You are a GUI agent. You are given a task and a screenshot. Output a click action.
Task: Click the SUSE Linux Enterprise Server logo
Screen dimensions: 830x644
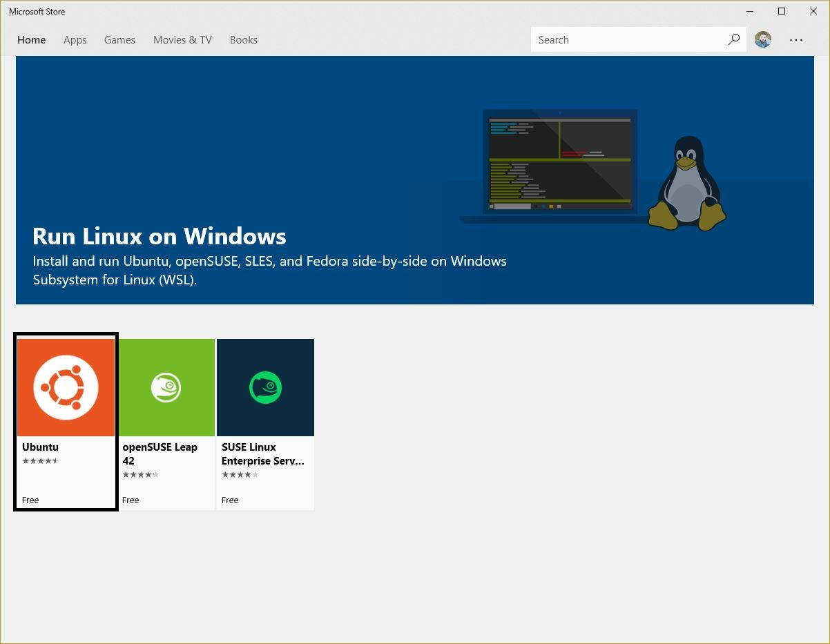click(265, 387)
